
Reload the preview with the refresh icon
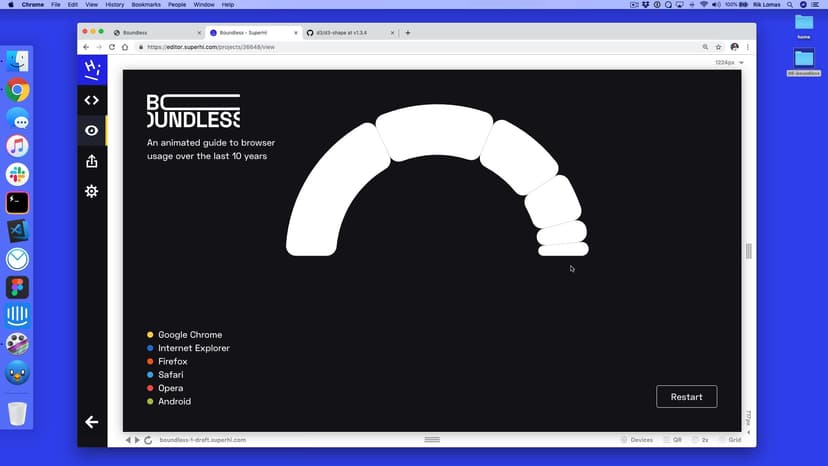[148, 440]
